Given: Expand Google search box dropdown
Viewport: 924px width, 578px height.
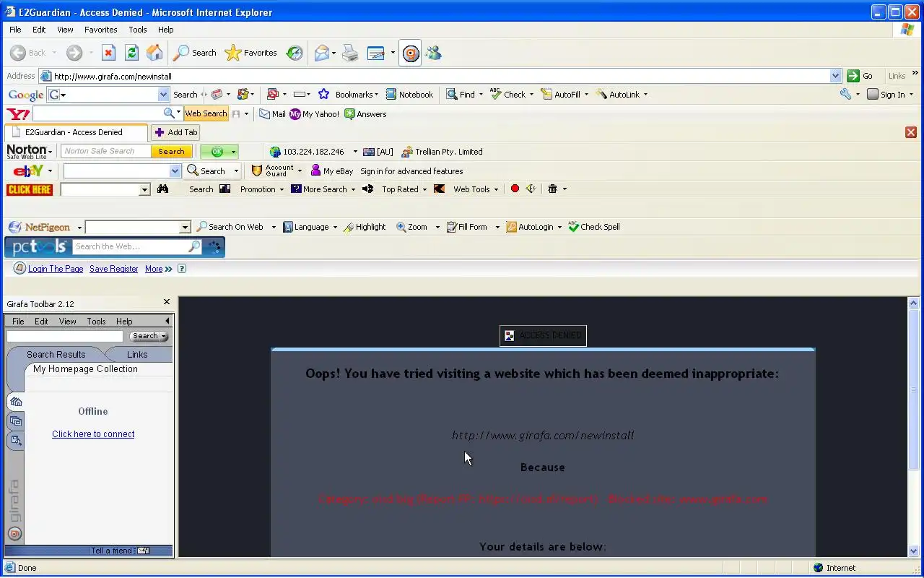Looking at the screenshot, I should click(163, 95).
